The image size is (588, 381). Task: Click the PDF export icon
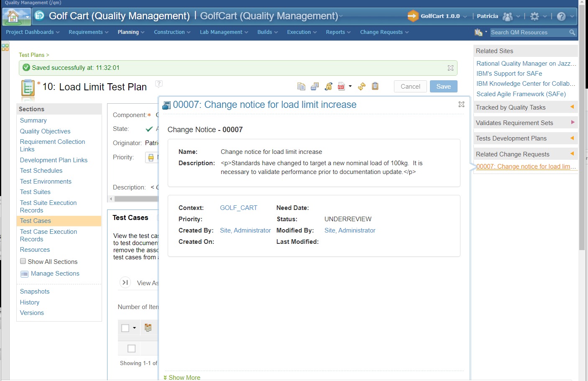341,86
